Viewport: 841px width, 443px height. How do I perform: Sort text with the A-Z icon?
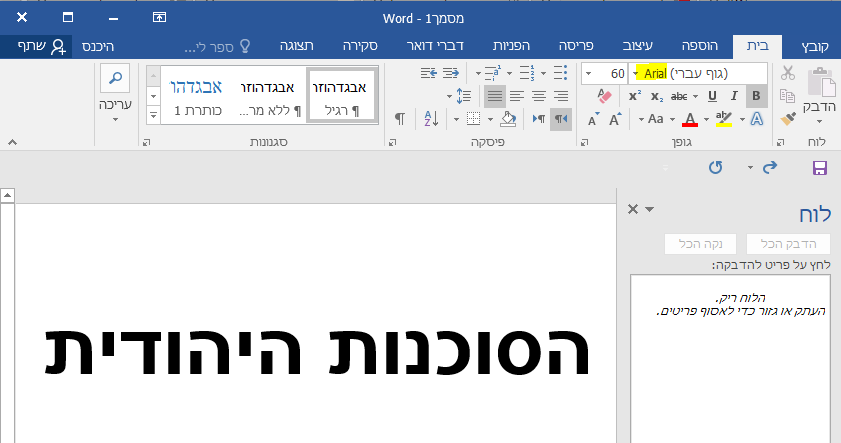click(x=431, y=119)
